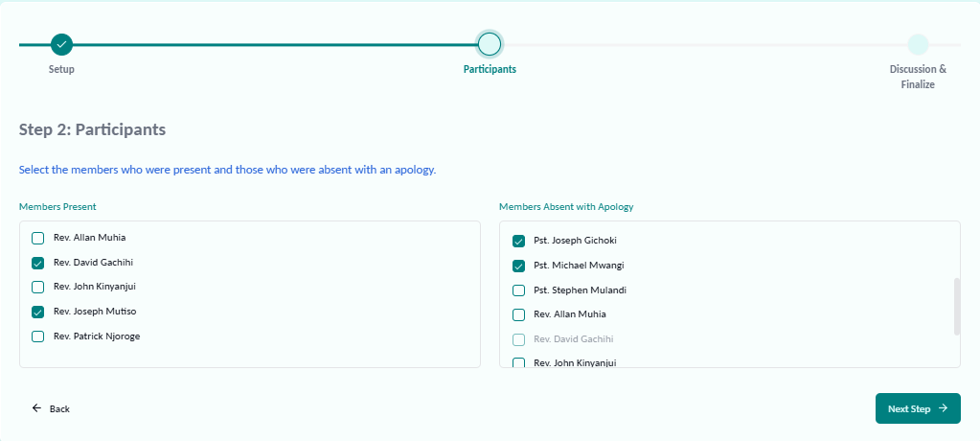Proceed with the Next Step button

click(917, 408)
